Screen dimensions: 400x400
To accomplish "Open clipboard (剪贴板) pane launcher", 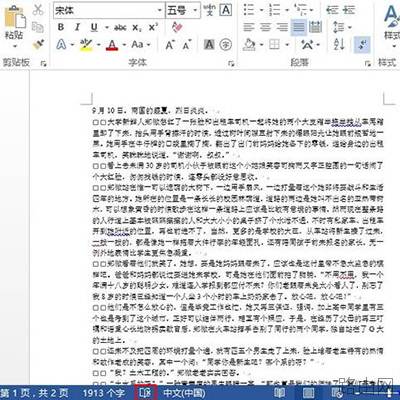I will tap(43, 63).
